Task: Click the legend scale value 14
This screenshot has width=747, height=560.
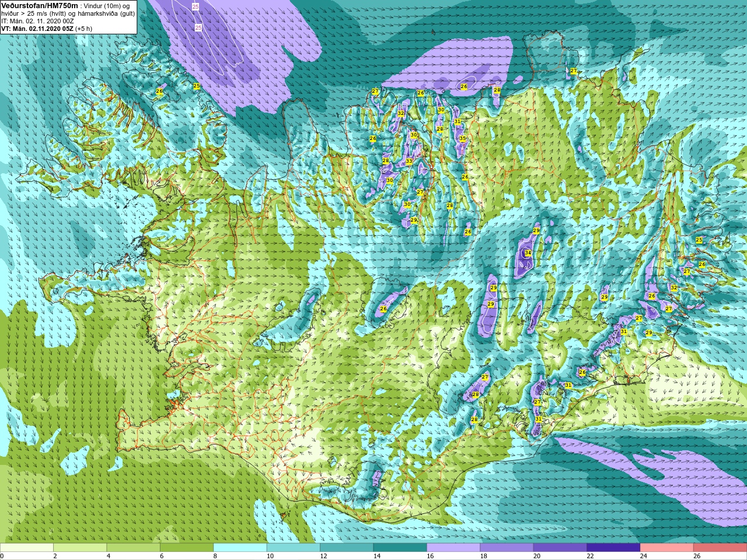Action: pyautogui.click(x=376, y=556)
